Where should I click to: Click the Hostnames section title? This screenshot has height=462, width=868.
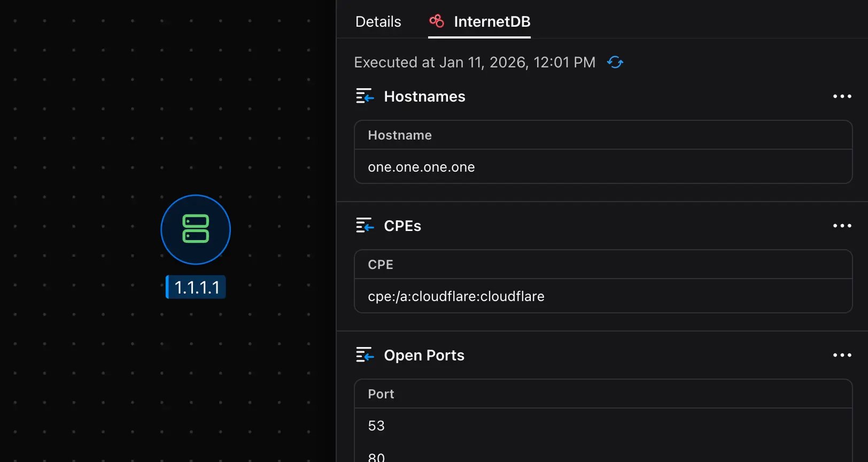tap(425, 96)
